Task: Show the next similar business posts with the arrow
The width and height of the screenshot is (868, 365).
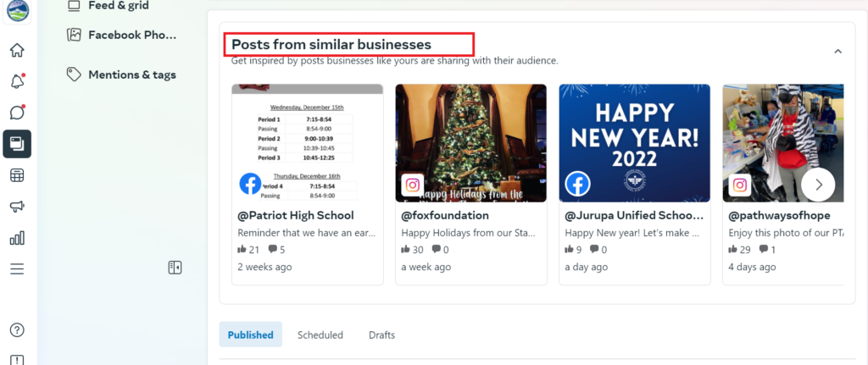Action: 818,185
